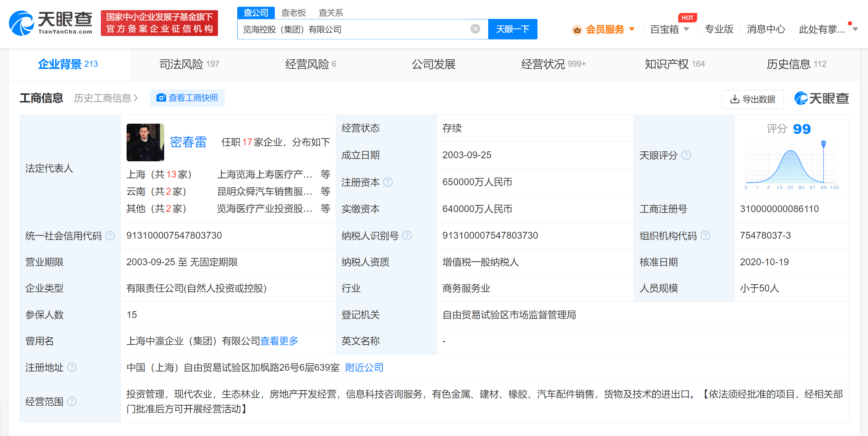Click the 导出数据 export button

pos(752,99)
